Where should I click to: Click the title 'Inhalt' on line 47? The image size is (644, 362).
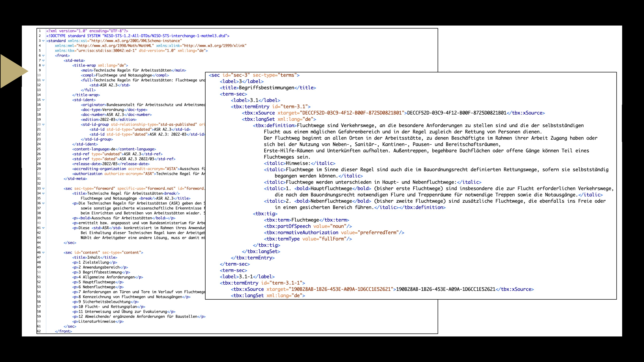(x=95, y=257)
